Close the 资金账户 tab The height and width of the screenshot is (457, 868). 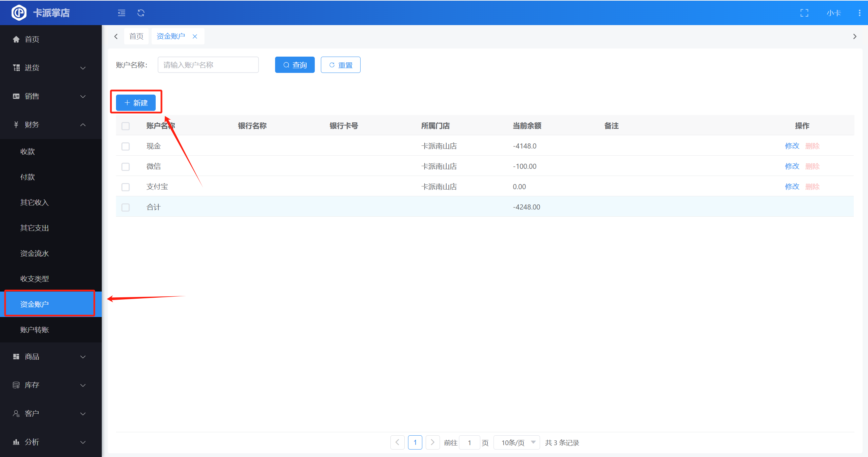[195, 36]
